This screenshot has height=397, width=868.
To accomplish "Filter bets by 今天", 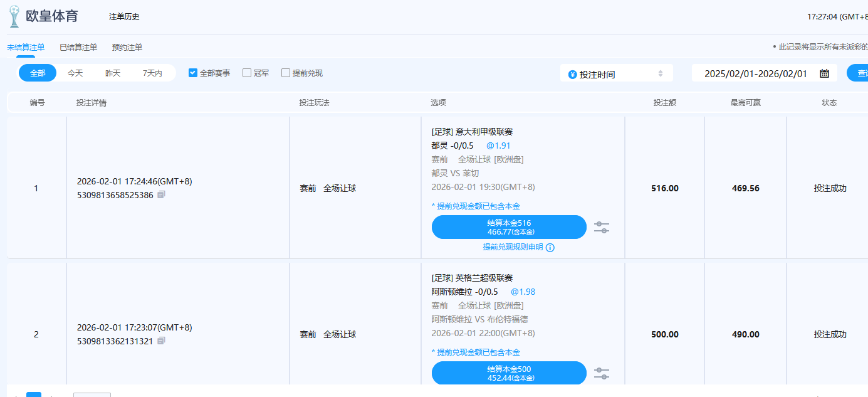I will 75,73.
